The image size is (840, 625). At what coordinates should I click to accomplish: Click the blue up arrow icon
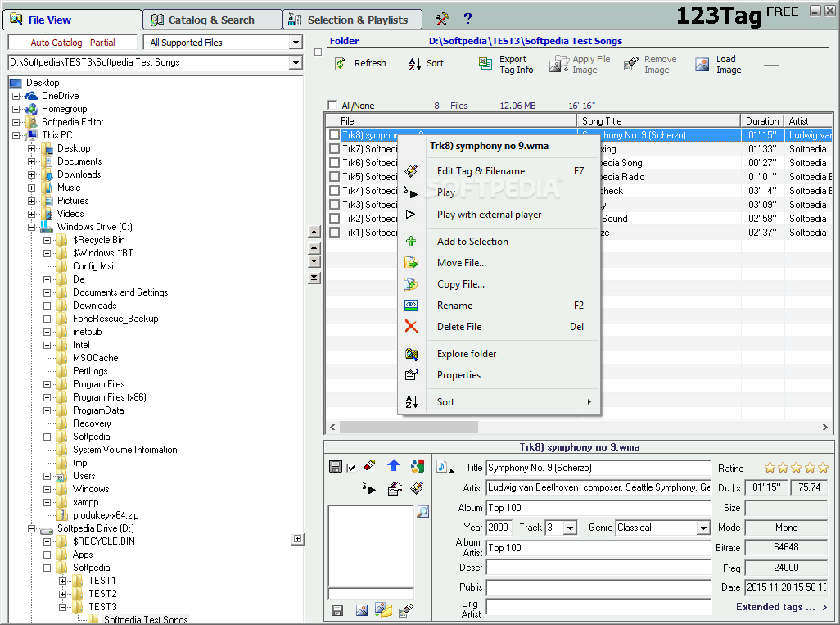pos(393,465)
